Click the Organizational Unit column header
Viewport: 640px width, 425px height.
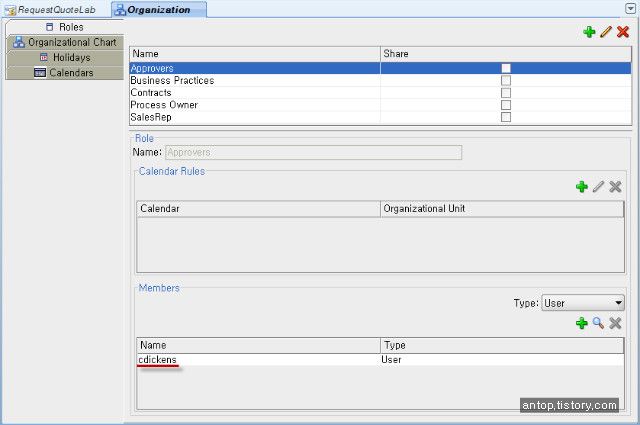point(502,209)
